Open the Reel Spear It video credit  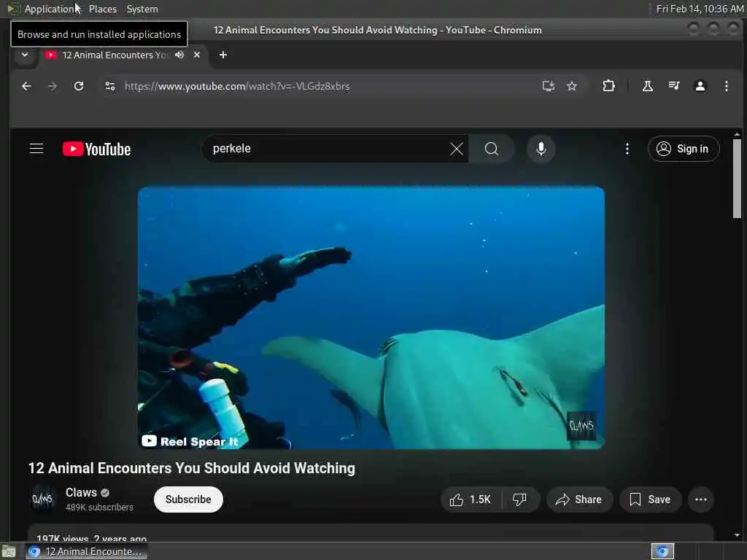pyautogui.click(x=190, y=441)
